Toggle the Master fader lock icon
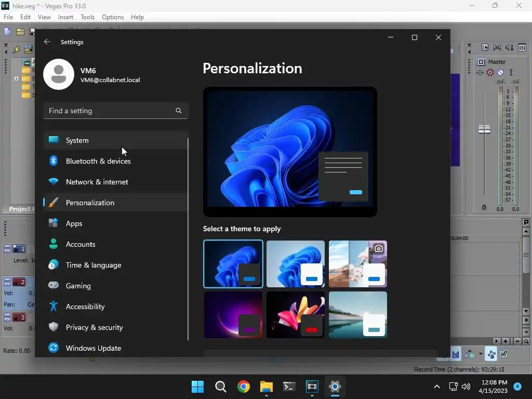This screenshot has width=532, height=399. 484,207
